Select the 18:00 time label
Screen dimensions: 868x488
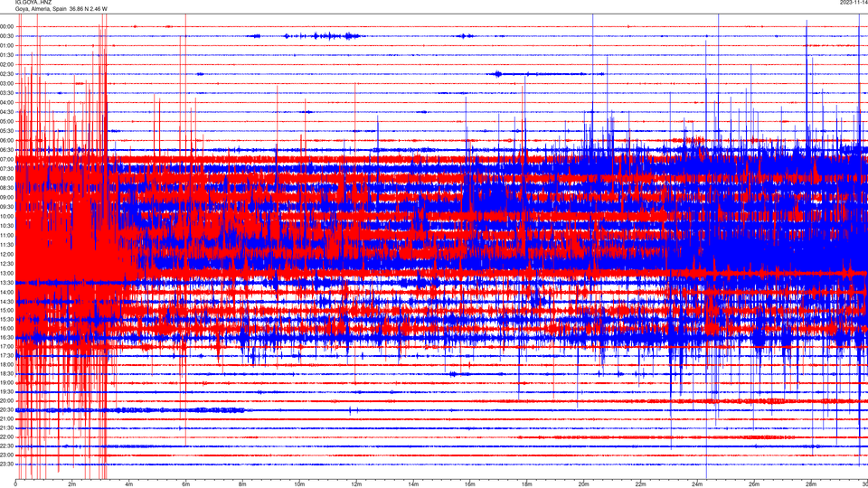tap(6, 364)
